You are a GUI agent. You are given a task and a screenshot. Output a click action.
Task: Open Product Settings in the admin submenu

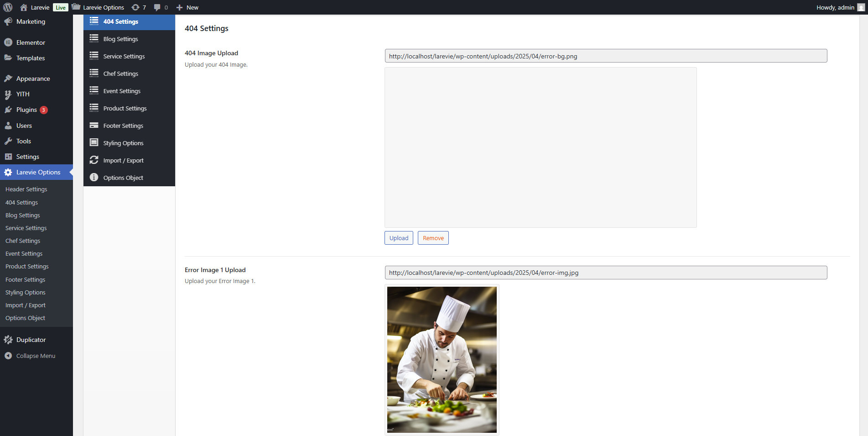click(x=27, y=266)
